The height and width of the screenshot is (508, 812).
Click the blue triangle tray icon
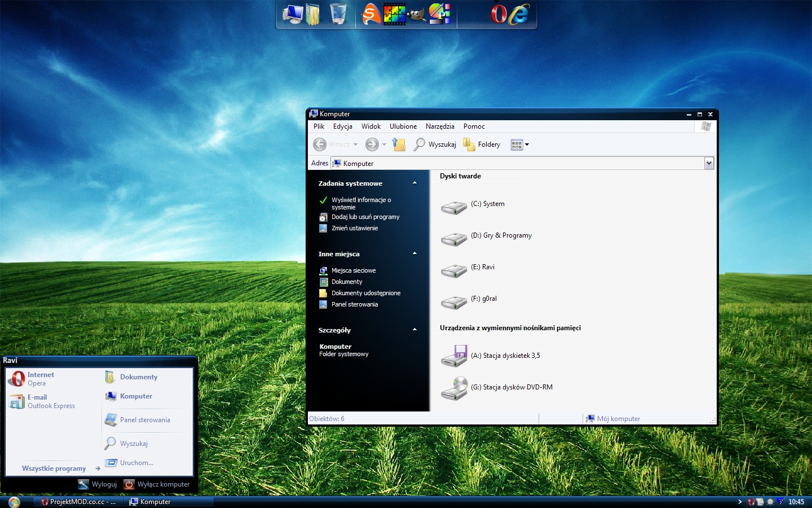point(781,502)
